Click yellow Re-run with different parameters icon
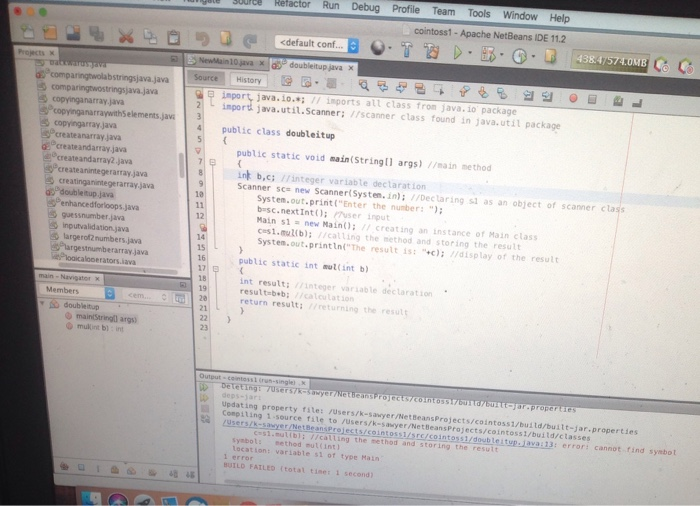Viewport: 700px width, 506px height. coord(204,398)
